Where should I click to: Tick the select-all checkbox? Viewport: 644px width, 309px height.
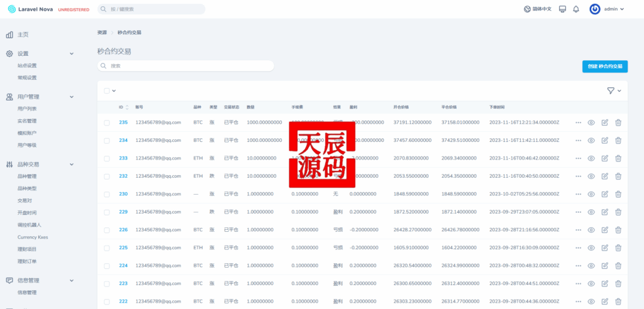pyautogui.click(x=107, y=90)
